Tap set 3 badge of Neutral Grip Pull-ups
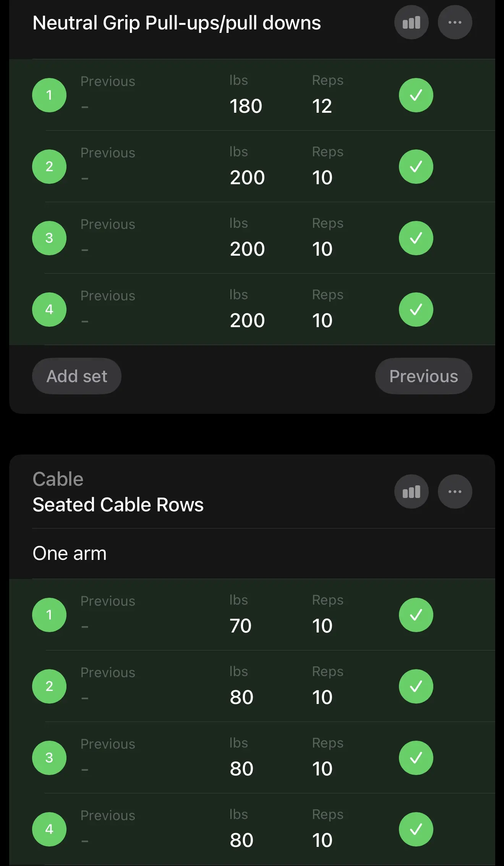This screenshot has width=504, height=866. tap(49, 238)
